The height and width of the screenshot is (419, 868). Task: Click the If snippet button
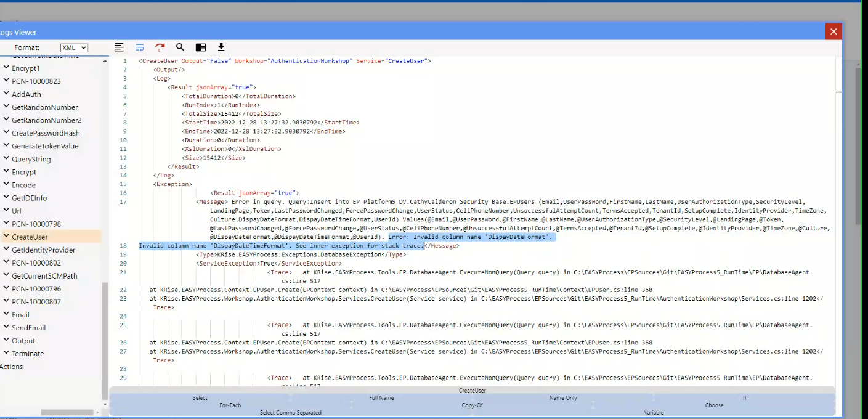(x=744, y=398)
